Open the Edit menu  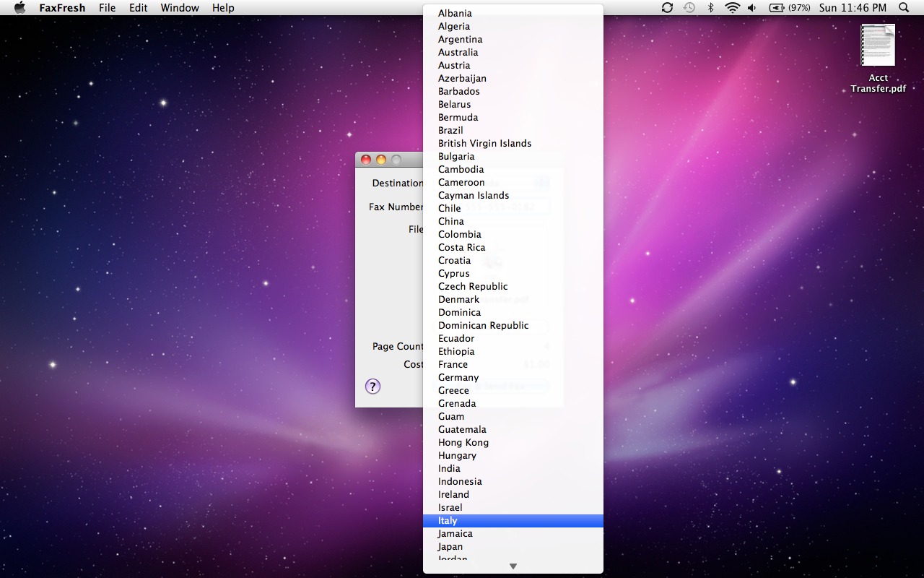(138, 8)
